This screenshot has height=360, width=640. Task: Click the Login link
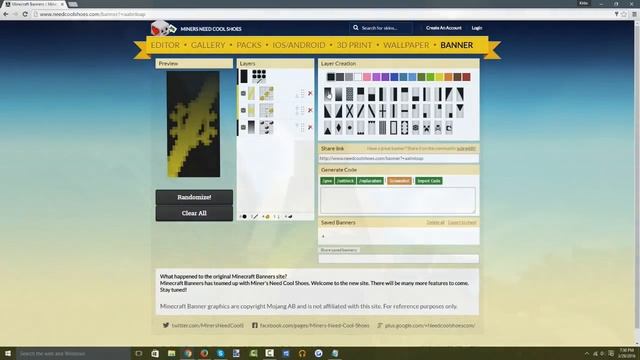click(x=477, y=28)
